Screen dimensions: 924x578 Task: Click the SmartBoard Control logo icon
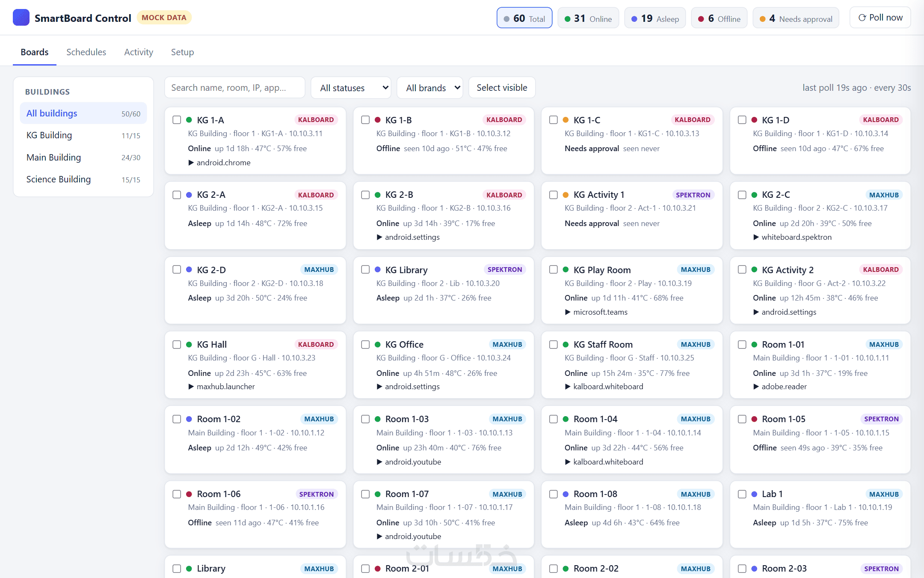21,18
